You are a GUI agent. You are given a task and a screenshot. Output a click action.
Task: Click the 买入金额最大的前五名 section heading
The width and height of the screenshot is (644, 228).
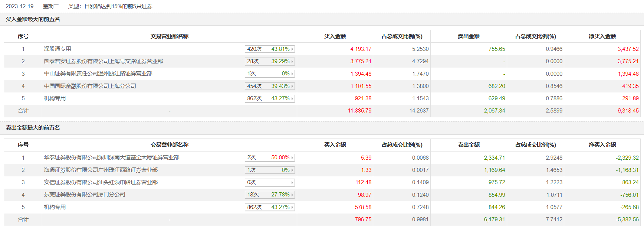[33, 19]
